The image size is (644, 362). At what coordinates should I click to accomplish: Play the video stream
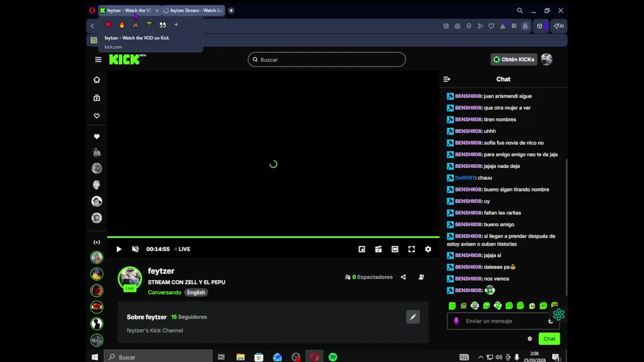(119, 249)
